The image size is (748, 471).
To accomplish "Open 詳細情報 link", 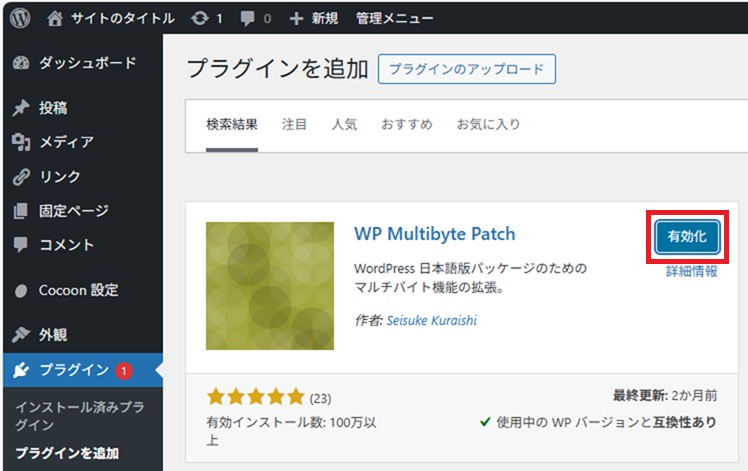I will click(692, 272).
